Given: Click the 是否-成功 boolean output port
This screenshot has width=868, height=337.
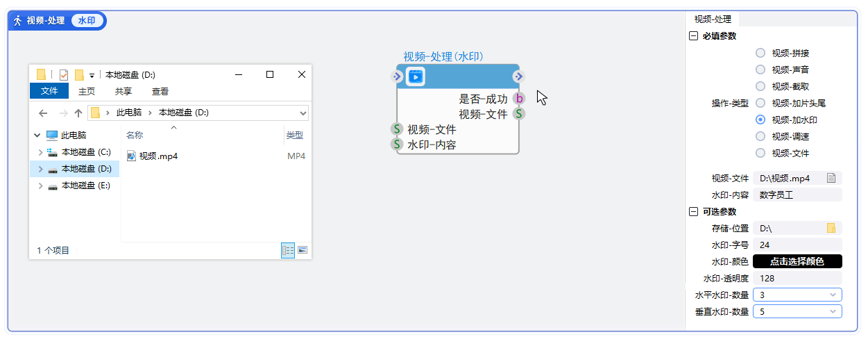Looking at the screenshot, I should 519,99.
